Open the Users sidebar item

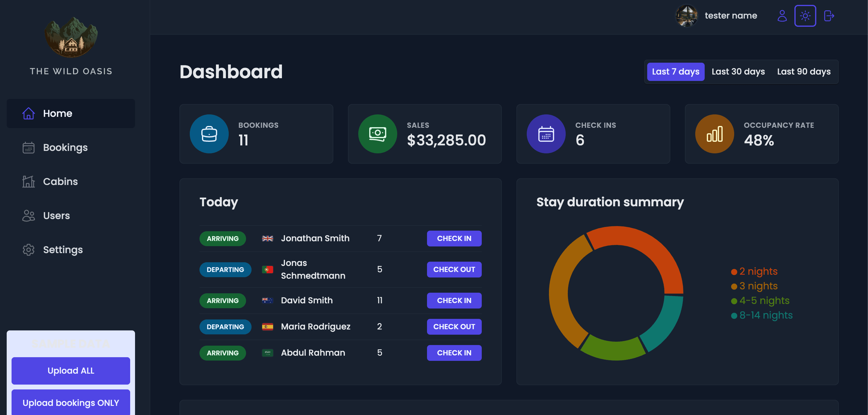click(x=56, y=216)
